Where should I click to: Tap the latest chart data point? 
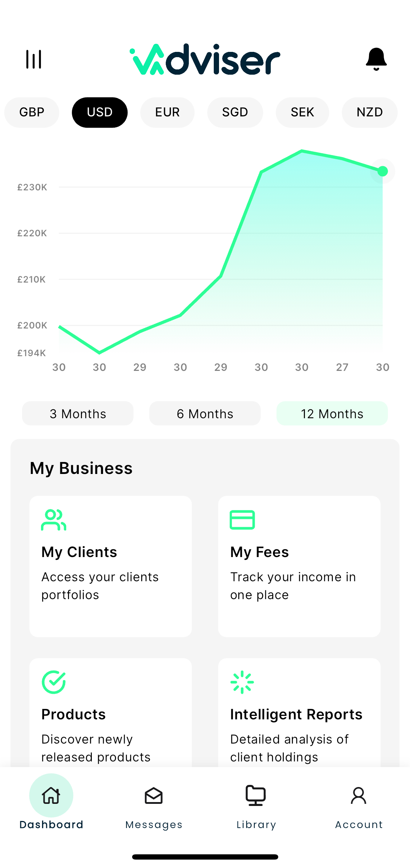coord(383,171)
